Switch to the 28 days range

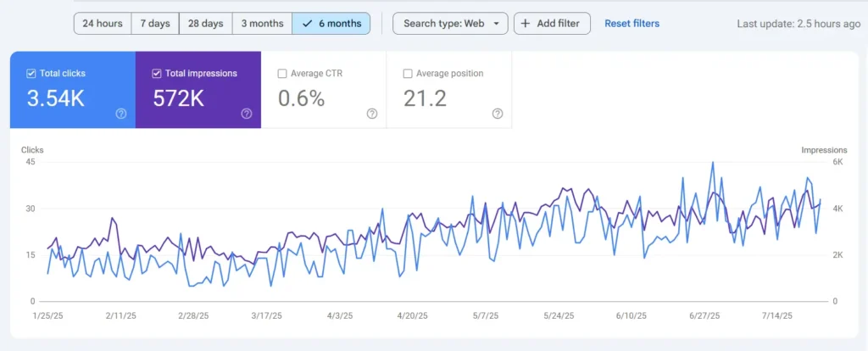click(205, 24)
